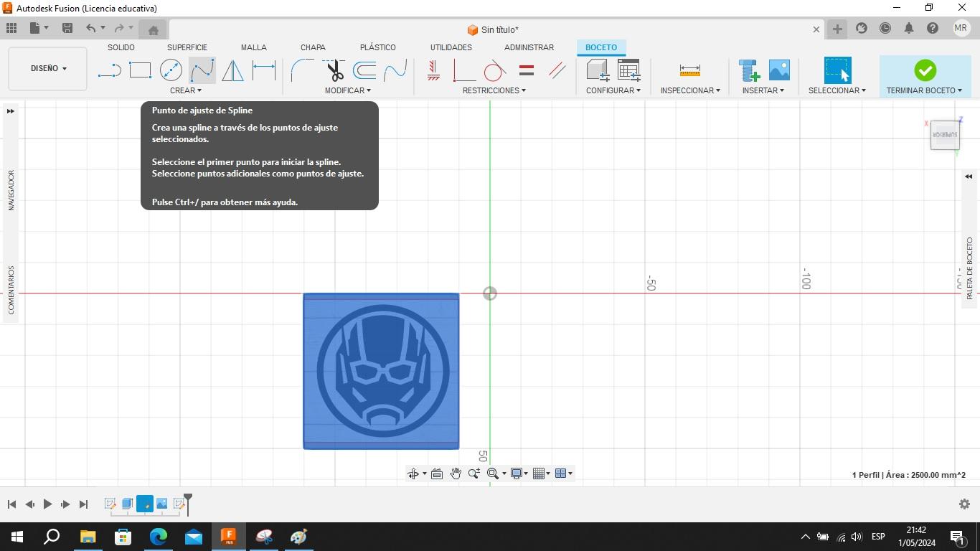This screenshot has width=980, height=551.
Task: Select the spline curve icon under Modificar
Action: tap(395, 70)
